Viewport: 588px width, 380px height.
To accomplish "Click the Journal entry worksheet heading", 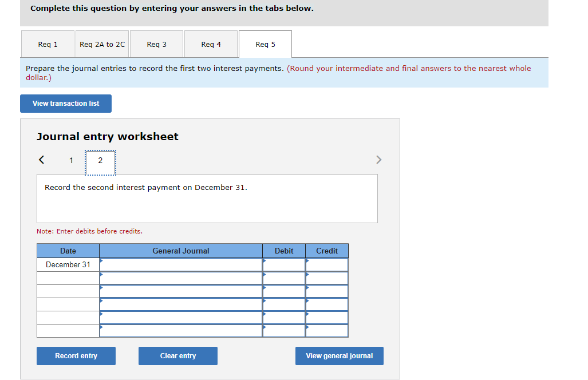I will pyautogui.click(x=107, y=136).
